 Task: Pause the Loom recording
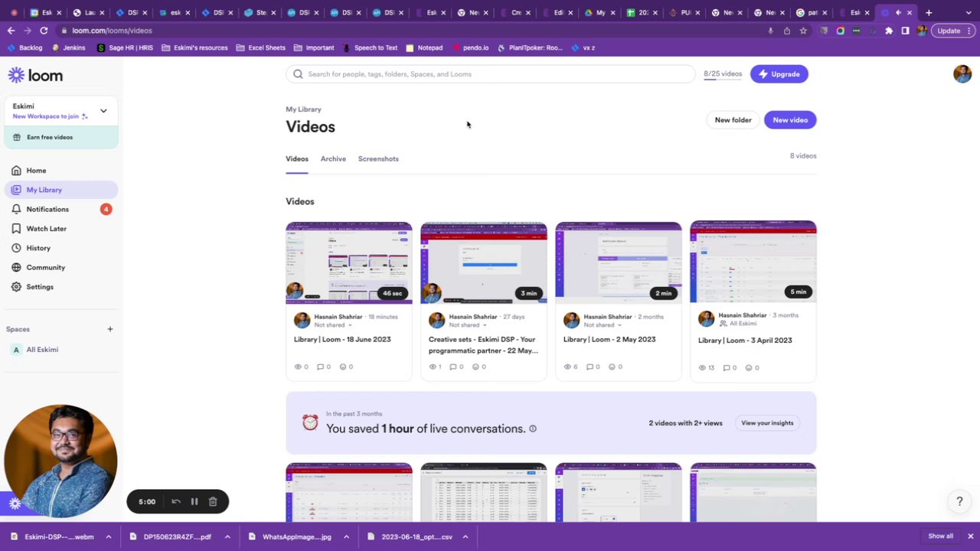(194, 502)
